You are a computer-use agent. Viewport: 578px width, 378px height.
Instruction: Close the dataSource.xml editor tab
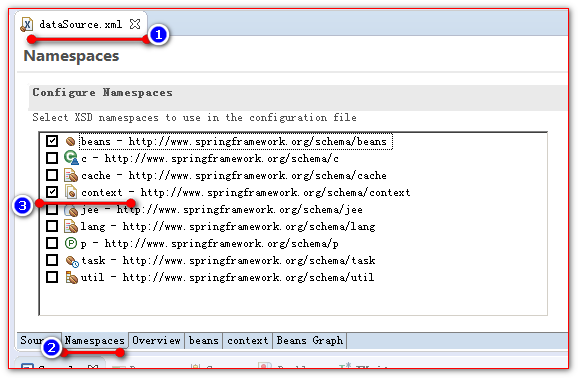pos(135,24)
